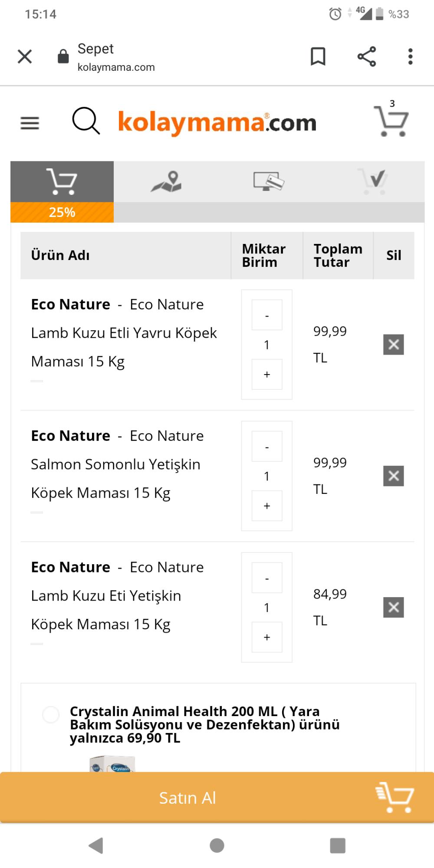Select the Crystalin Animal Health offer radio button

51,714
